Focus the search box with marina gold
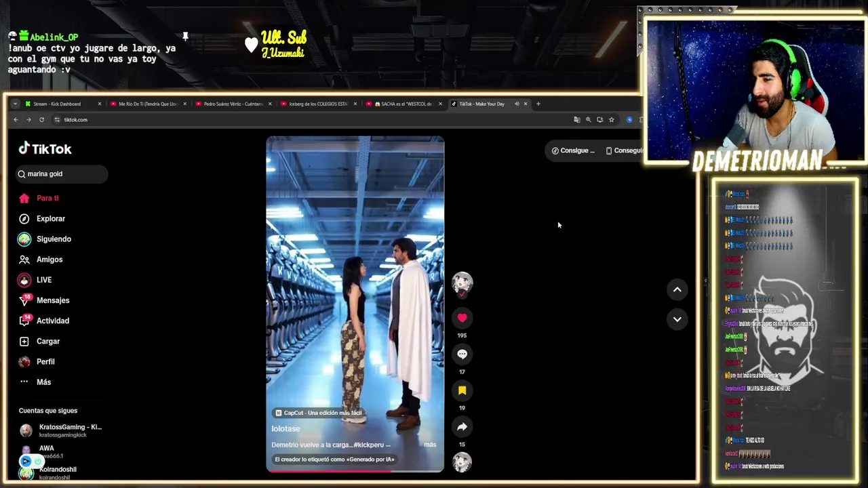The image size is (868, 488). pyautogui.click(x=62, y=174)
